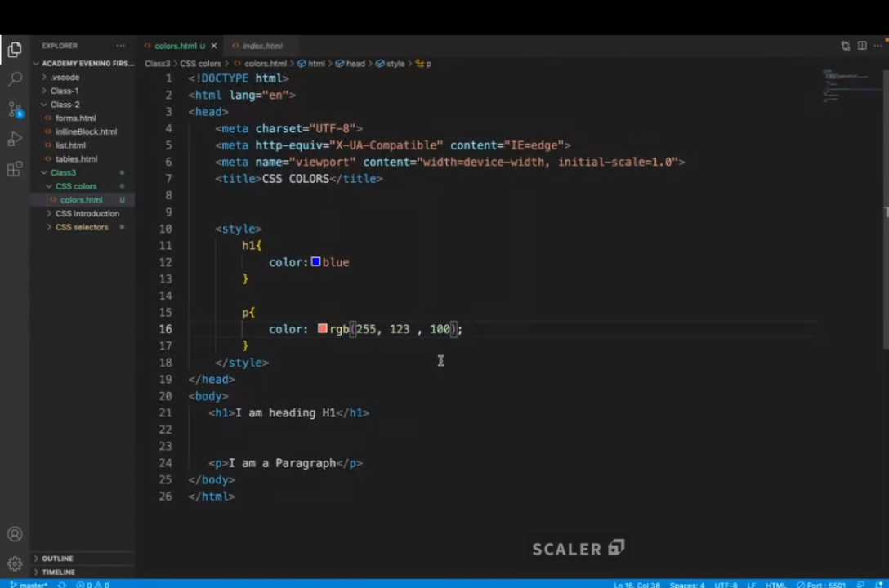Viewport: 889px width, 588px height.
Task: Open Explorer panel's more actions ellipsis
Action: (x=120, y=46)
